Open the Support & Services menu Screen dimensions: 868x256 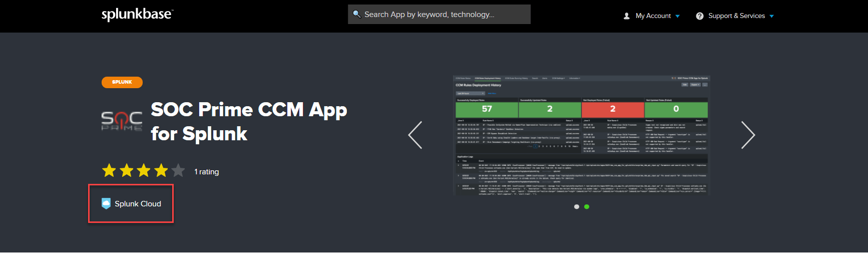pos(736,16)
